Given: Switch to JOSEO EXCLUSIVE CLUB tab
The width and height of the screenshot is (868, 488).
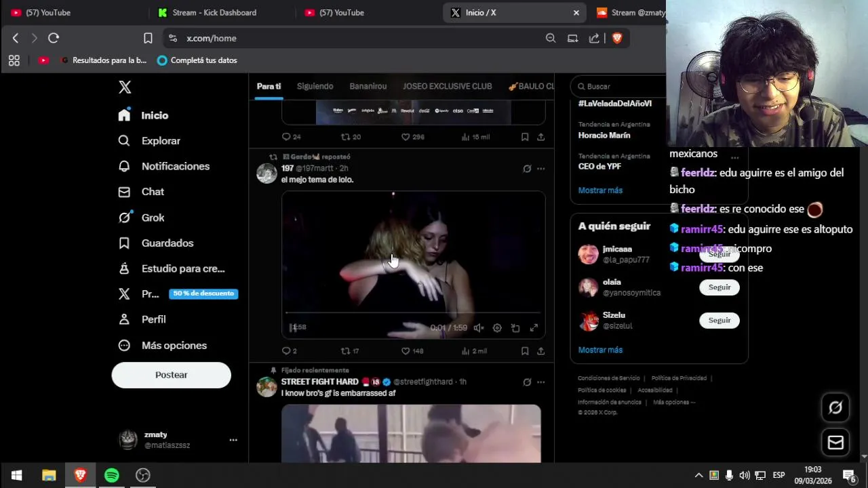Looking at the screenshot, I should [x=448, y=87].
